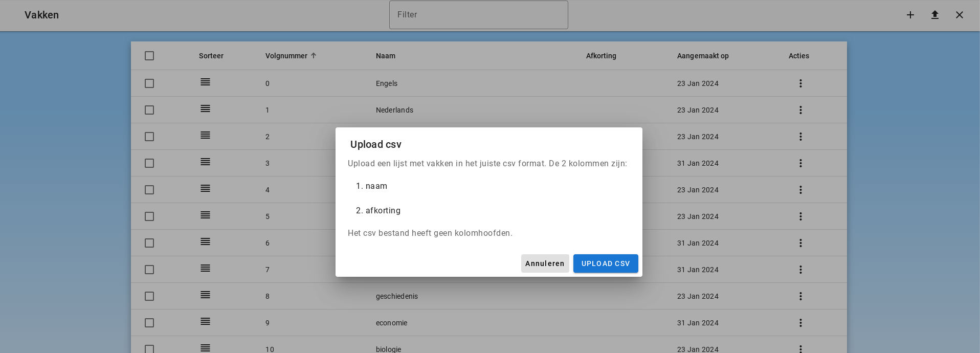Open the three-dot menu for Nederlands

click(x=800, y=110)
